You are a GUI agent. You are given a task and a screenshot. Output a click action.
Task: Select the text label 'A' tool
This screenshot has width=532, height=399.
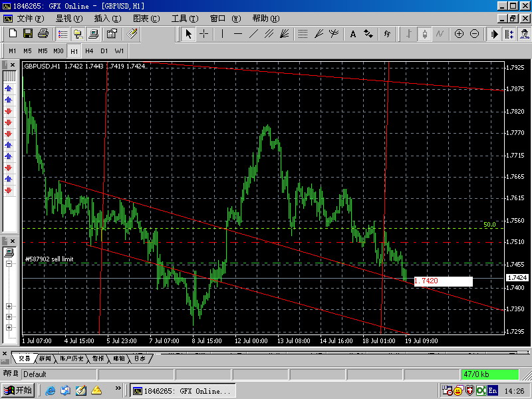(x=352, y=34)
